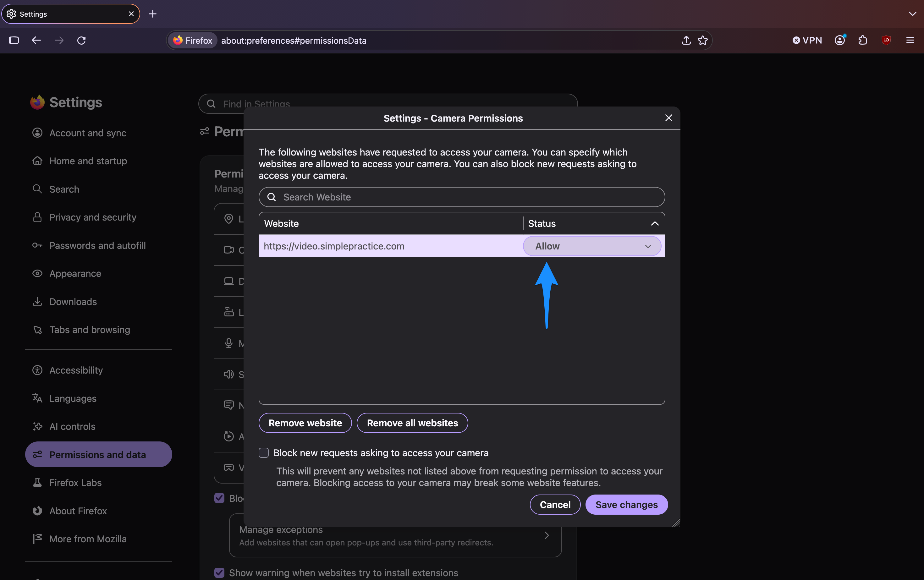The image size is (924, 580).
Task: Open the Firefox account icon
Action: click(839, 40)
